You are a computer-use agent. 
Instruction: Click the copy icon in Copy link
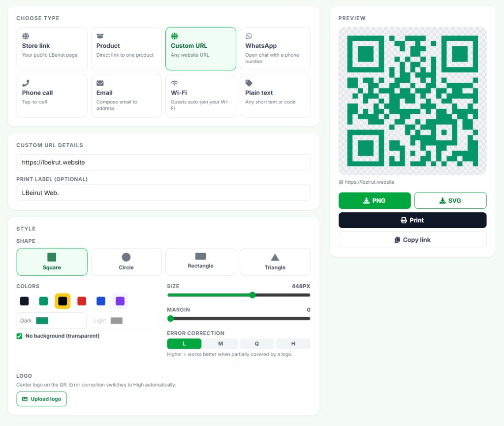tap(397, 240)
